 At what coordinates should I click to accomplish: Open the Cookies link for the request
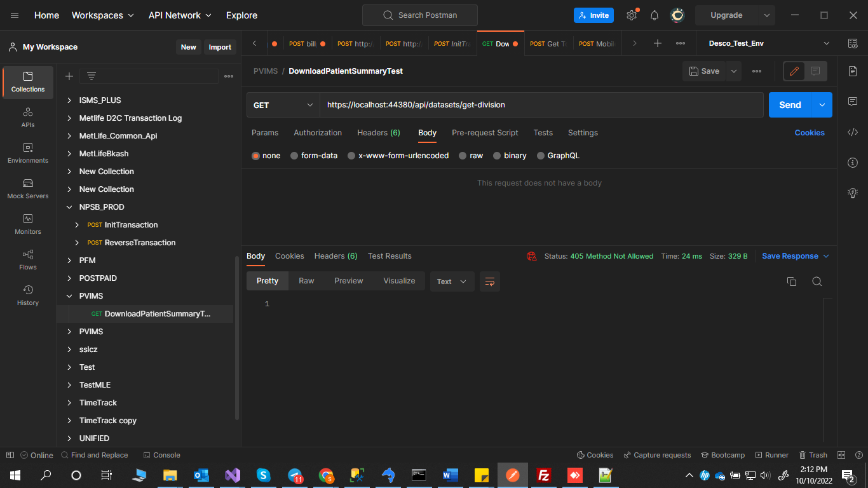click(x=809, y=133)
